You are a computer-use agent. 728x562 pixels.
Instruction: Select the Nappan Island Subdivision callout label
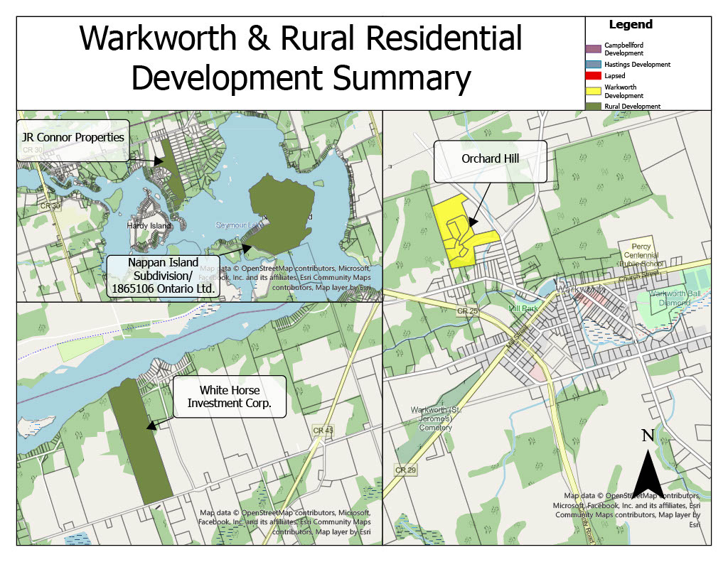click(163, 276)
